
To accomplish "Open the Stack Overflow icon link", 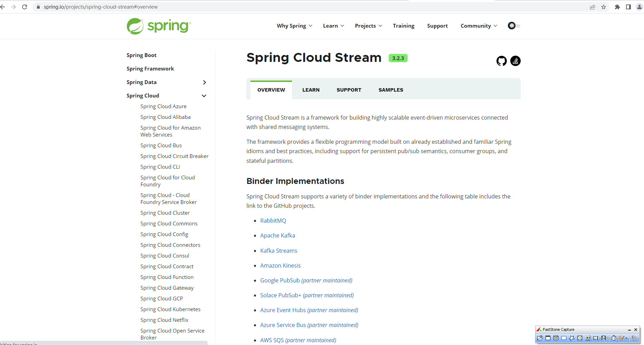I will click(515, 61).
